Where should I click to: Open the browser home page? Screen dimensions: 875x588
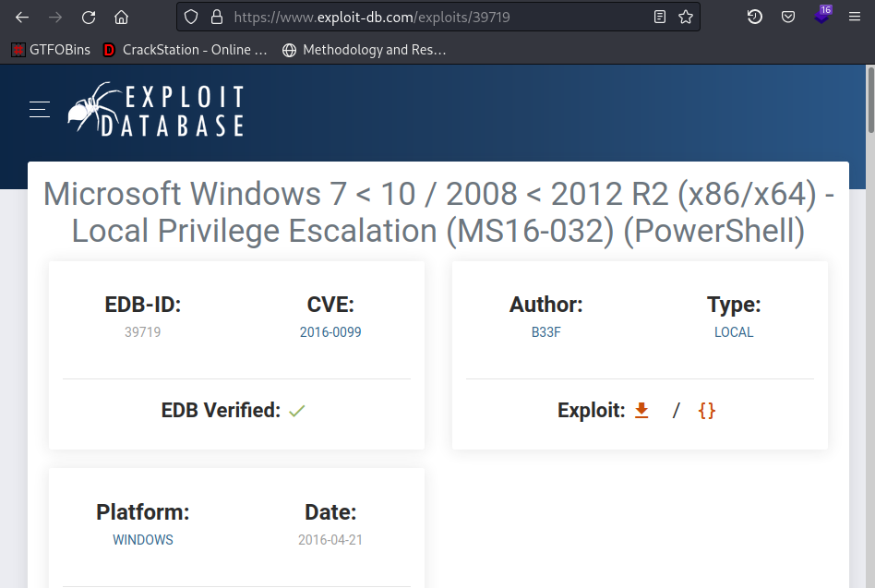(121, 18)
